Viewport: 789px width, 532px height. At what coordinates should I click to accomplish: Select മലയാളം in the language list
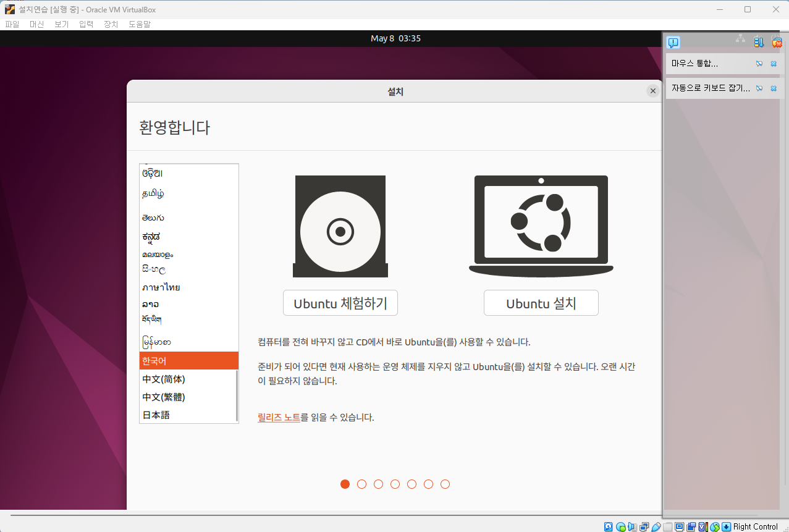click(x=188, y=254)
